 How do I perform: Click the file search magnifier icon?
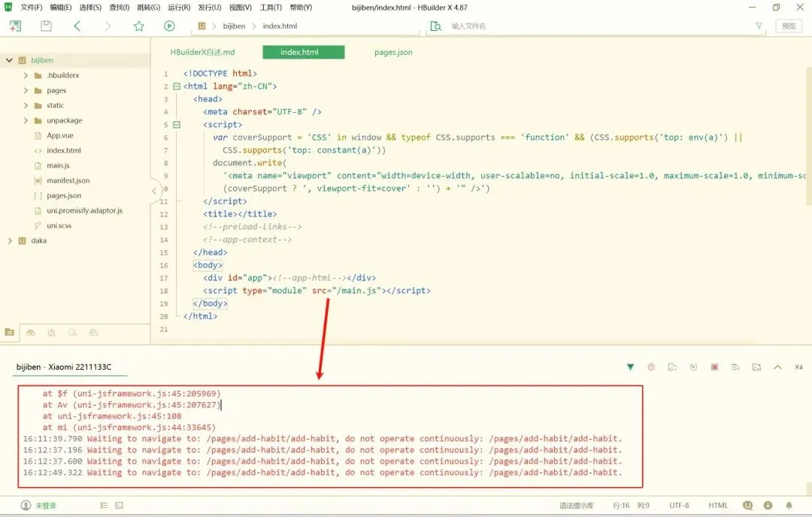(x=436, y=26)
